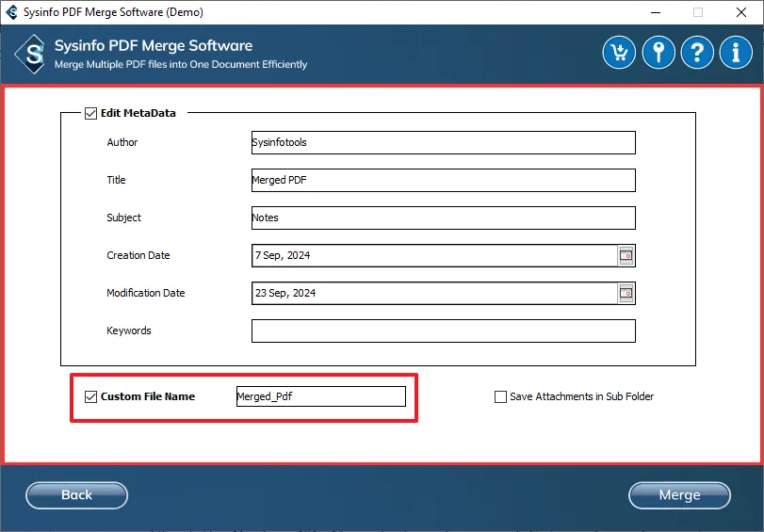This screenshot has width=764, height=532.
Task: Click the custom file name text box
Action: [321, 396]
